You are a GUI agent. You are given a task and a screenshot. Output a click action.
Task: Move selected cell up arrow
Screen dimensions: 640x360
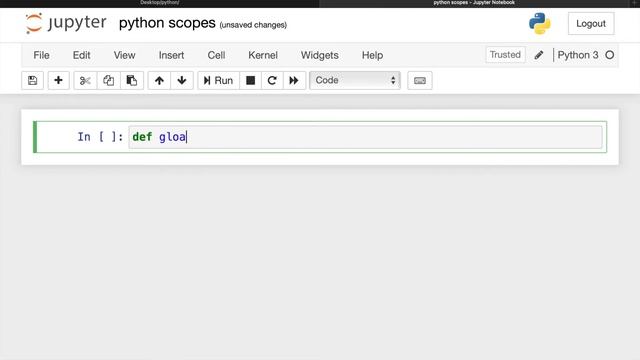pos(159,80)
